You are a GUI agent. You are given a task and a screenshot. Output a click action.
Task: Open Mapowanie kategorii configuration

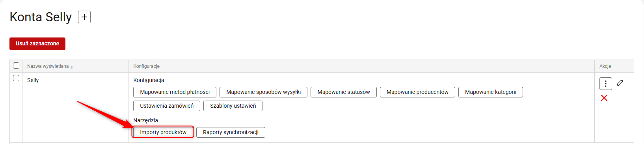tap(491, 92)
